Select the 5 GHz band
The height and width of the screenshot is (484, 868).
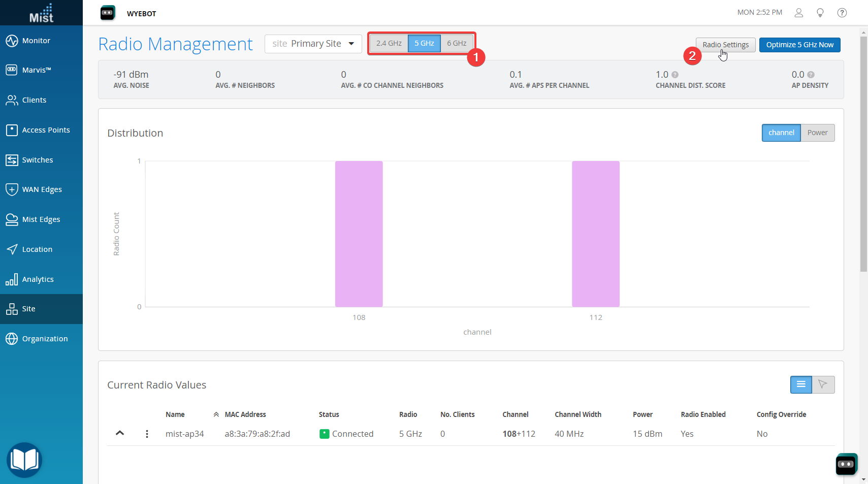pos(424,43)
